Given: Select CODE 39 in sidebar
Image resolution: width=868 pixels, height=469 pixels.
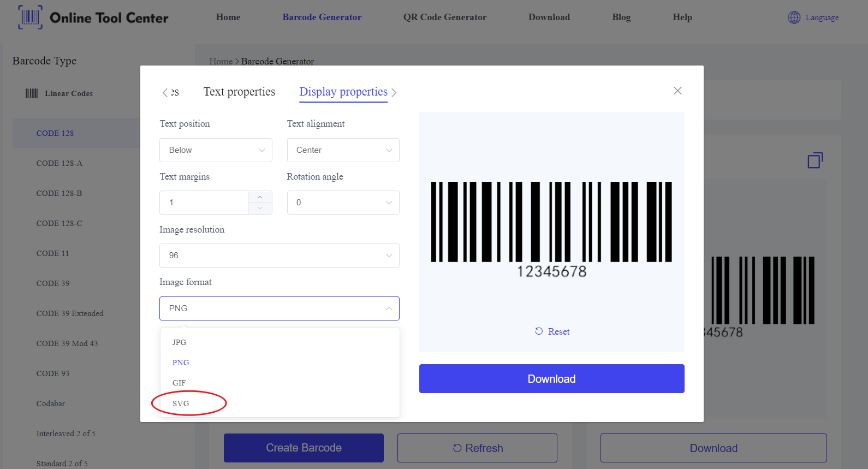Looking at the screenshot, I should (x=53, y=283).
